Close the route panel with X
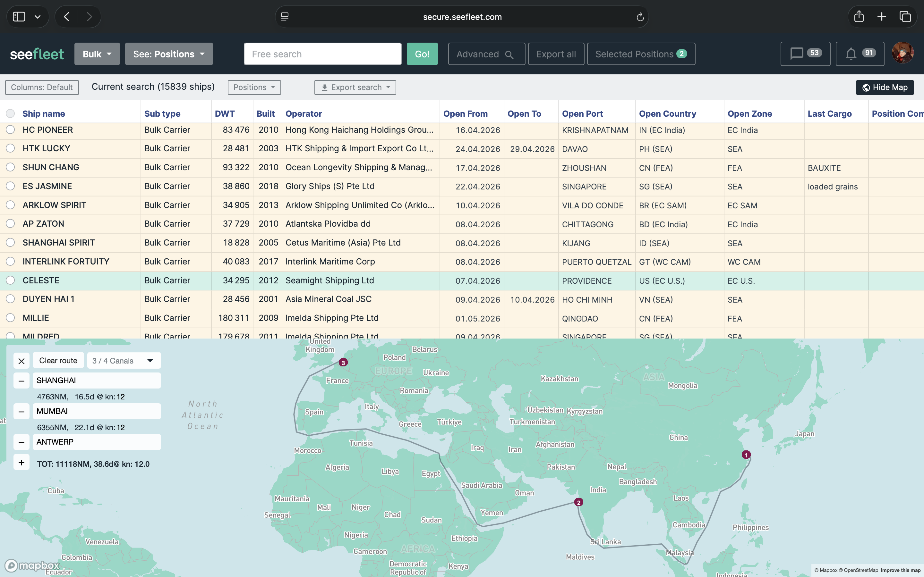Image resolution: width=924 pixels, height=577 pixels. (x=21, y=361)
